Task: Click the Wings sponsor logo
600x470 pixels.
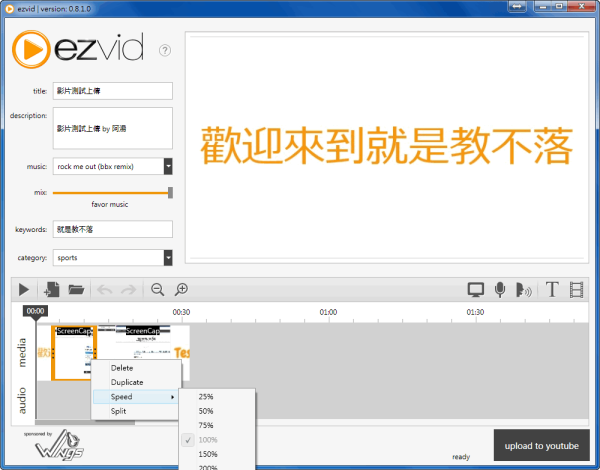Action: pos(60,446)
